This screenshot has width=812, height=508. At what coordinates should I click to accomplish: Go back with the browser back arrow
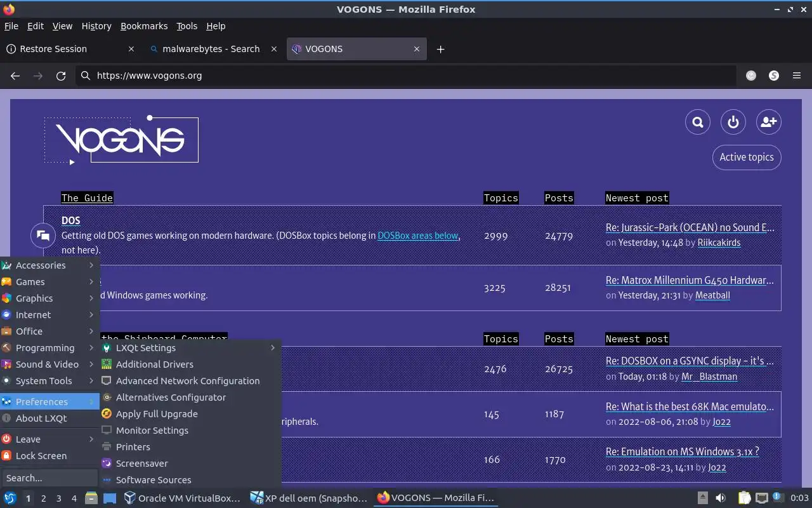pos(15,76)
